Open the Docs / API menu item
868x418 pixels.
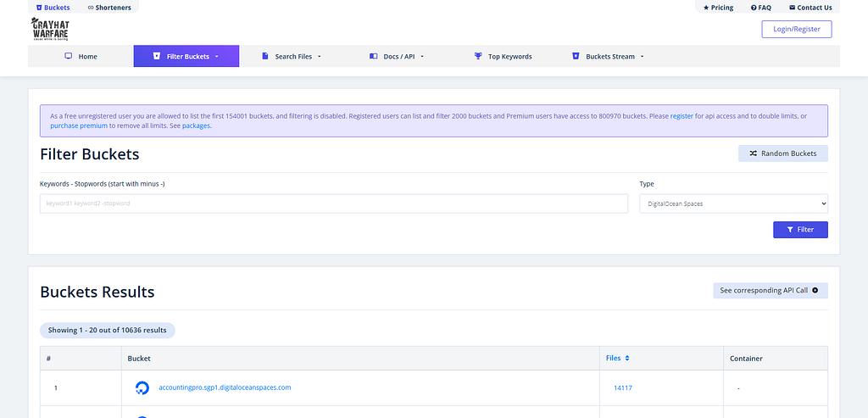[x=397, y=56]
